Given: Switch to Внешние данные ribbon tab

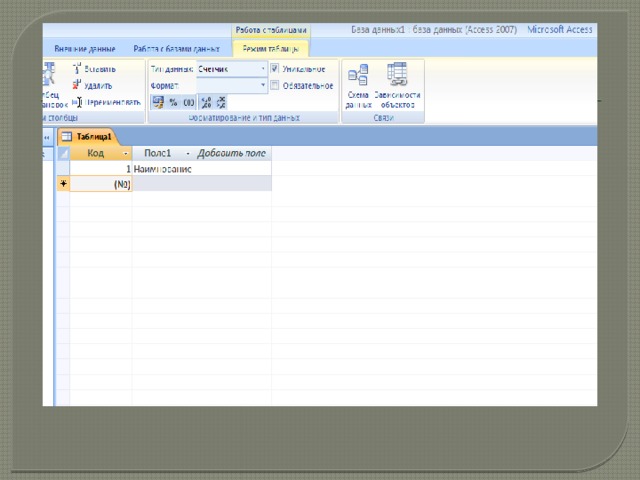Looking at the screenshot, I should click(85, 49).
